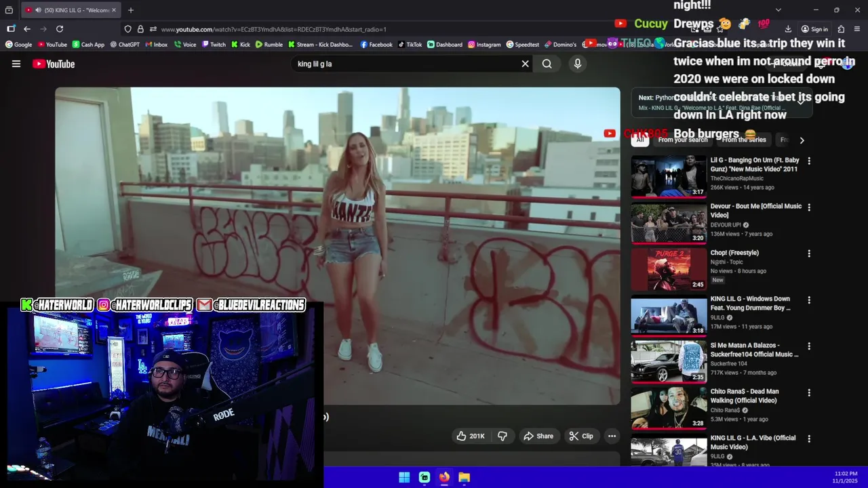Image resolution: width=868 pixels, height=488 pixels.
Task: Open the Domino's bookmark
Action: [561, 45]
